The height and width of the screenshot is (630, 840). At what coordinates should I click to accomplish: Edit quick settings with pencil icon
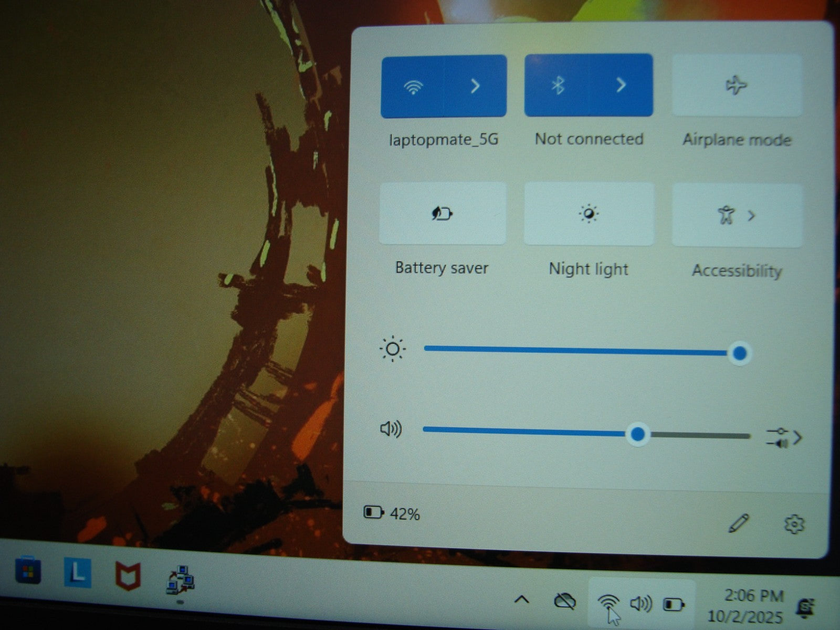(x=739, y=523)
